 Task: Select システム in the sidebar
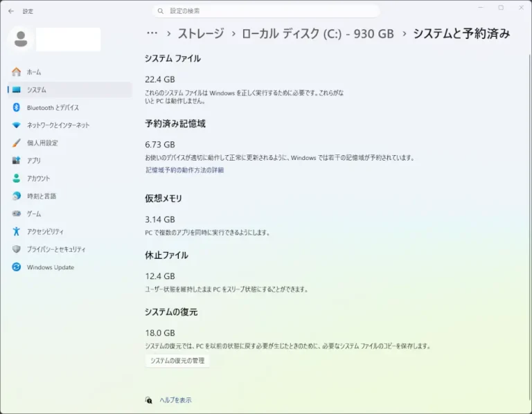[x=69, y=90]
